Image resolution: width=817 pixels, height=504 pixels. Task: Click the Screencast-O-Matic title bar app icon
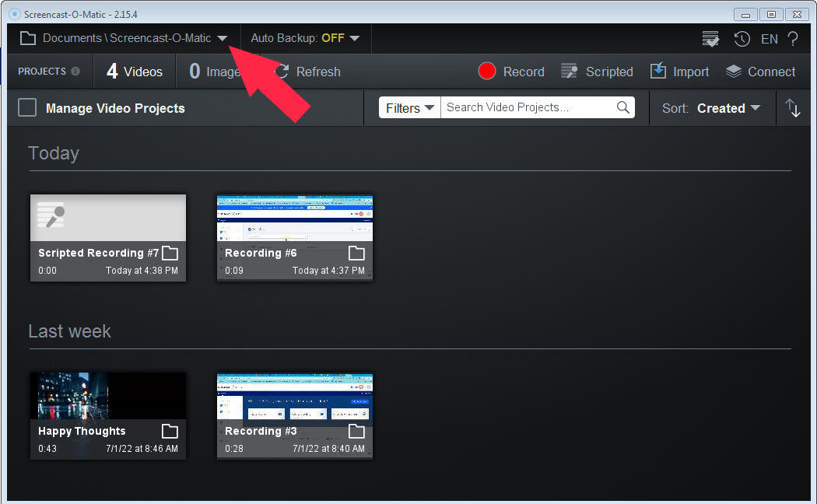tap(15, 14)
